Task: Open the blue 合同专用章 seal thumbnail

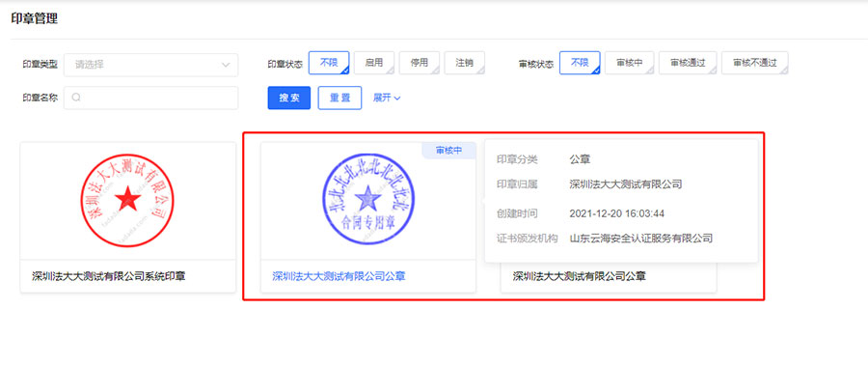Action: pyautogui.click(x=368, y=199)
